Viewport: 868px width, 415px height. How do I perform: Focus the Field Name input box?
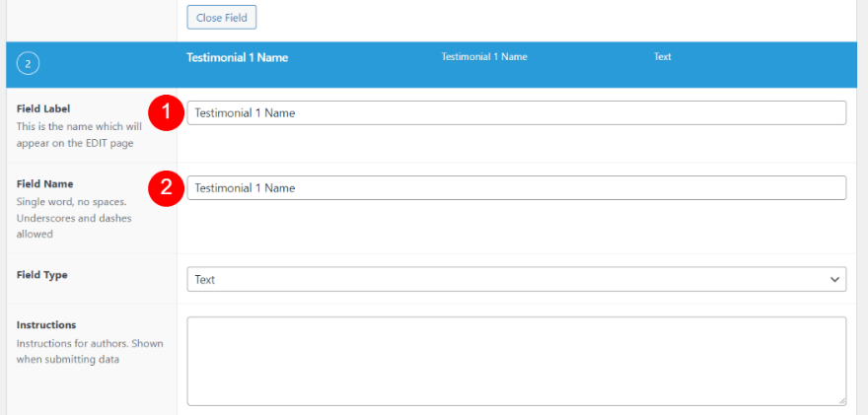tap(517, 188)
